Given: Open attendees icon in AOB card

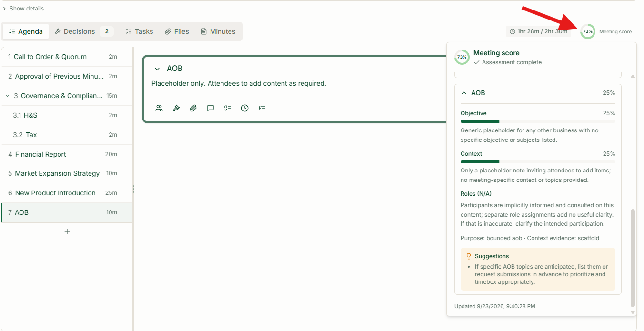Looking at the screenshot, I should point(159,108).
